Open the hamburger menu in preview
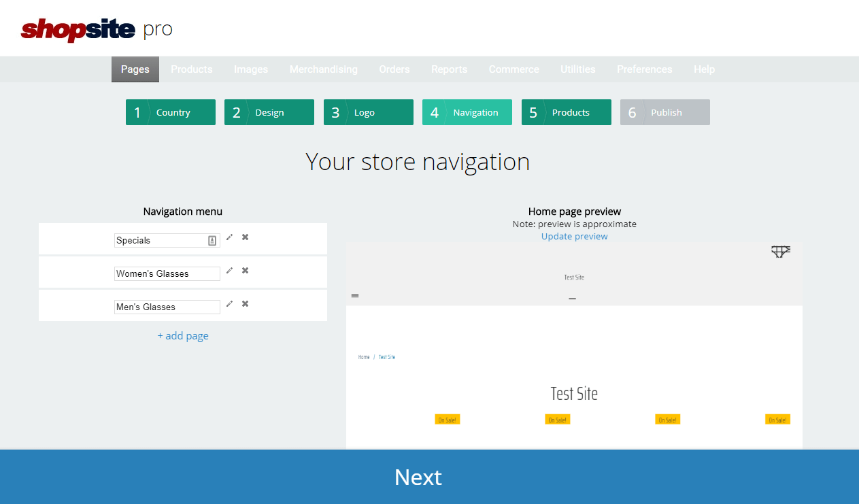 click(x=355, y=296)
